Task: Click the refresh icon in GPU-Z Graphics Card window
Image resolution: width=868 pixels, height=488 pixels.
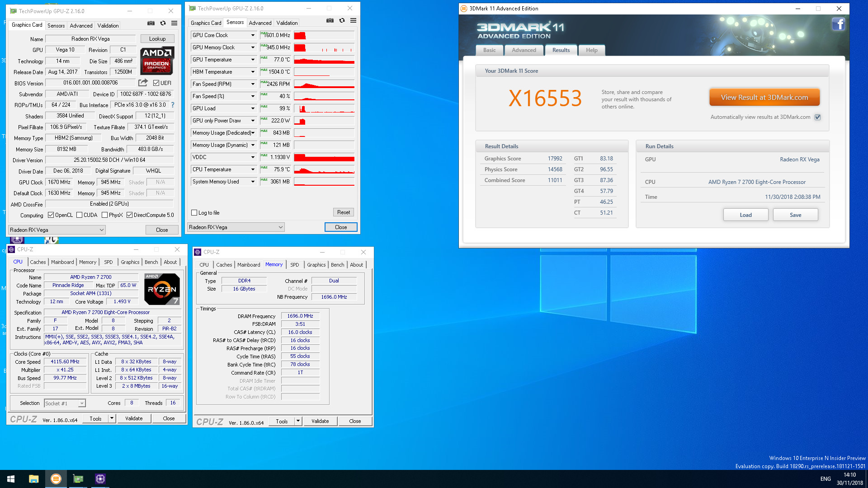Action: [163, 23]
